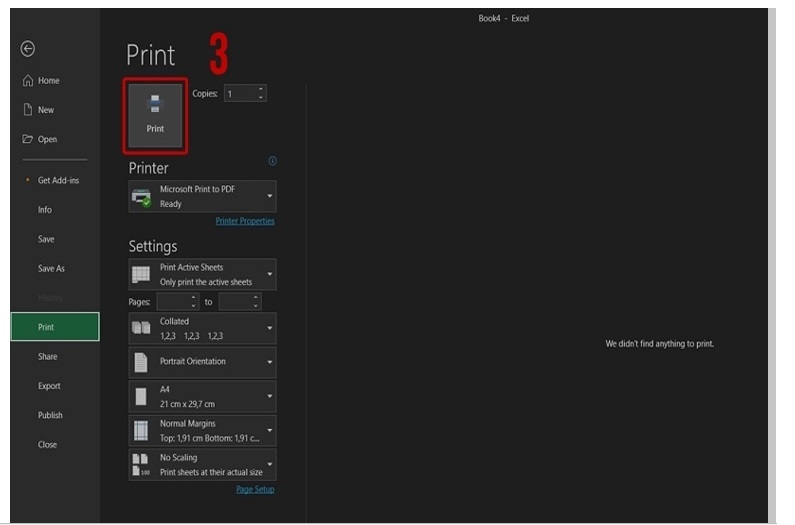The width and height of the screenshot is (795, 525).
Task: Click the Pages start input field
Action: click(177, 301)
